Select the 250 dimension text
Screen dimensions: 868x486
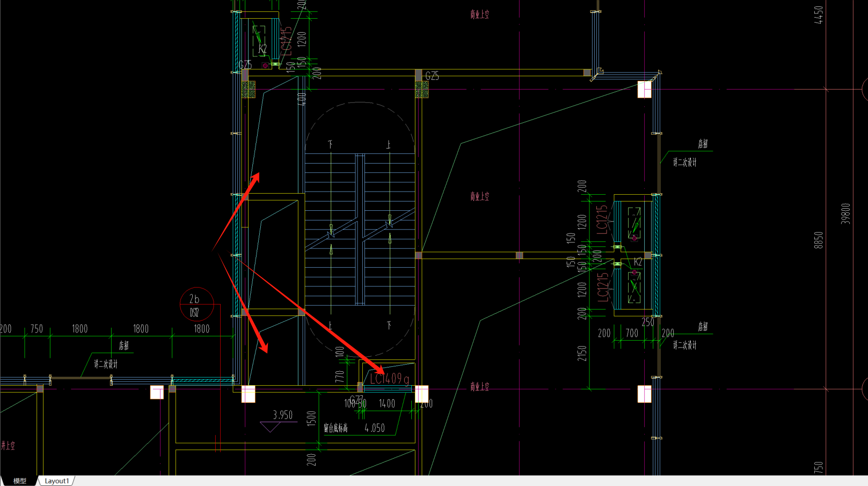pyautogui.click(x=648, y=322)
